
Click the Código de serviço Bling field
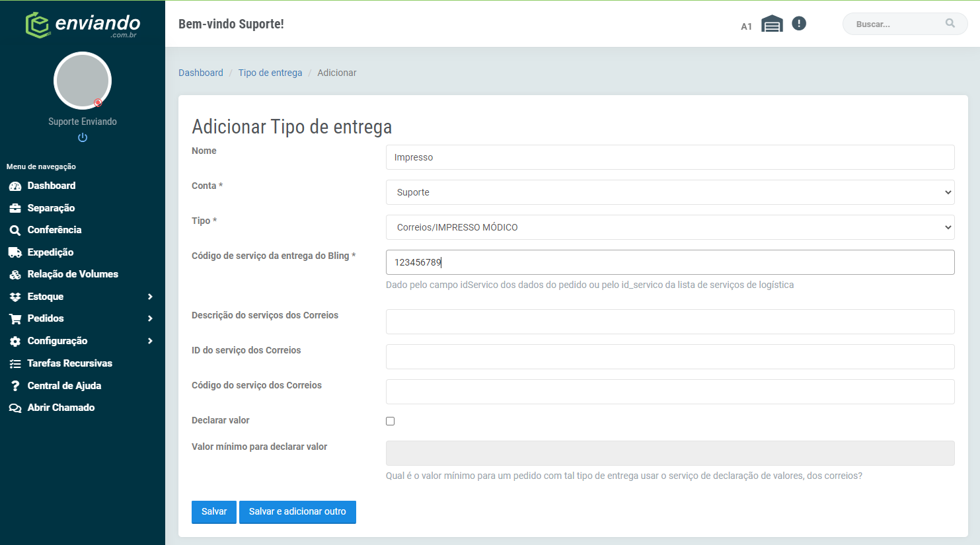click(x=670, y=262)
